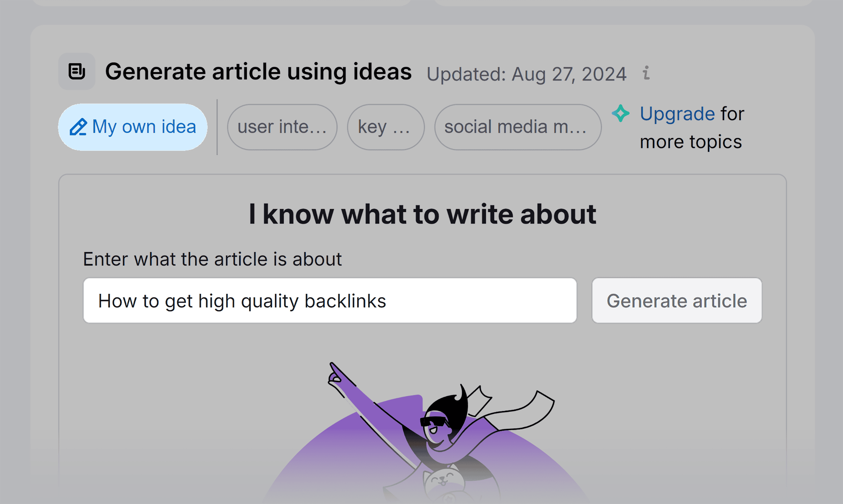This screenshot has height=504, width=843.
Task: Click the "Enter what the article is about" label
Action: [212, 258]
